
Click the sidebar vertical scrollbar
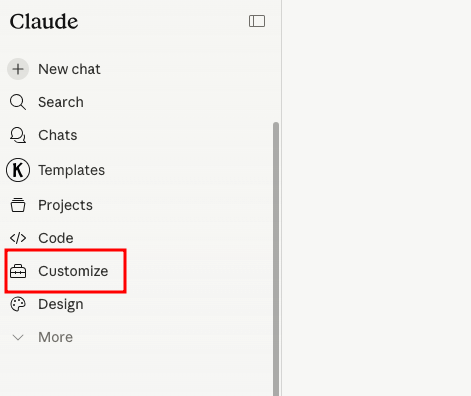pos(276,259)
